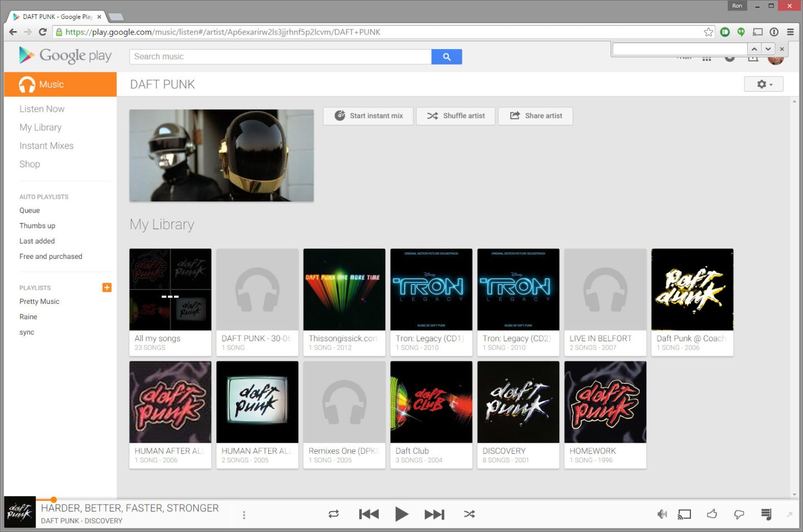This screenshot has width=803, height=532.
Task: Click the song progress slider handle
Action: (x=54, y=500)
